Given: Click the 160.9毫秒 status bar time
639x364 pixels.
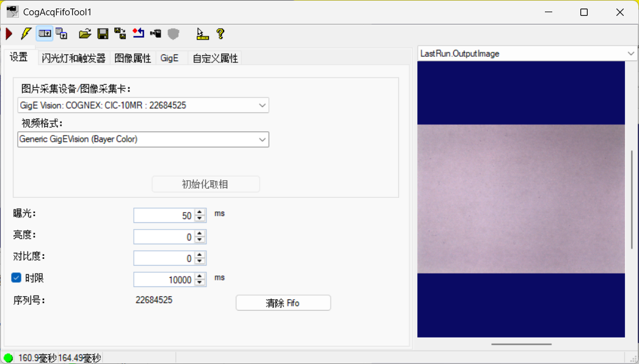Looking at the screenshot, I should click(x=37, y=358).
